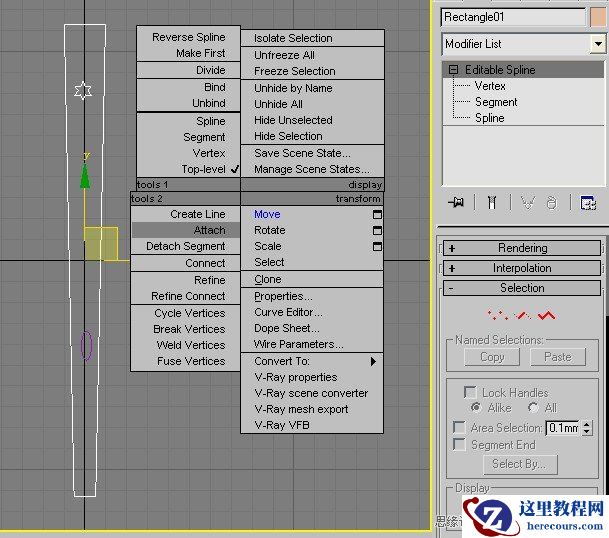
Task: Click the star shape in viewport
Action: point(83,91)
